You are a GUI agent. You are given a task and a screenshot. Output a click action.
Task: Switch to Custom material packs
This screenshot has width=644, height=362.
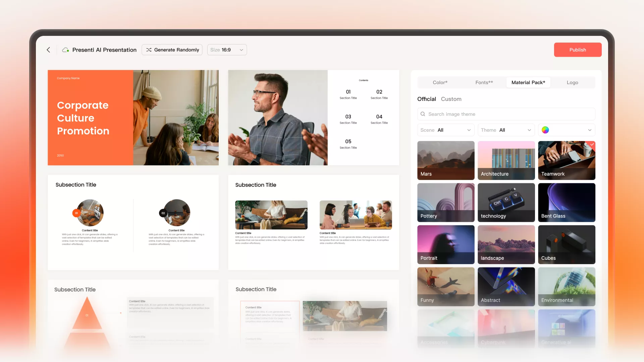point(451,99)
